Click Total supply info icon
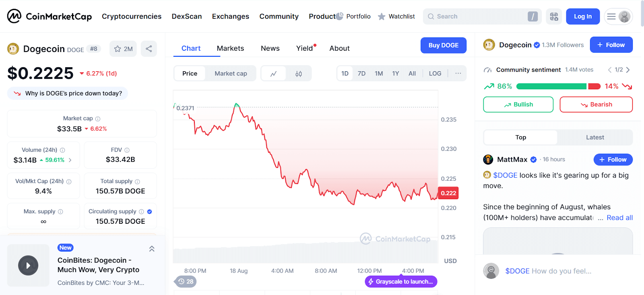Image resolution: width=644 pixels, height=295 pixels. click(137, 182)
